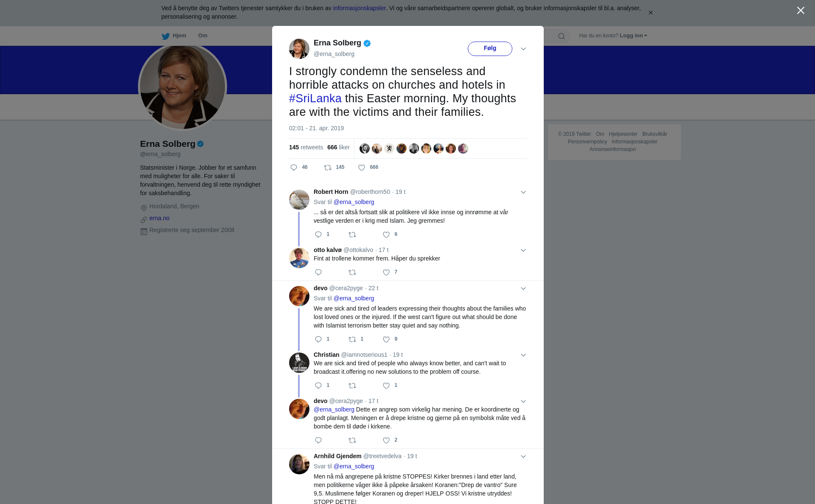
Task: Visit the erna.no website link
Action: [x=159, y=218]
